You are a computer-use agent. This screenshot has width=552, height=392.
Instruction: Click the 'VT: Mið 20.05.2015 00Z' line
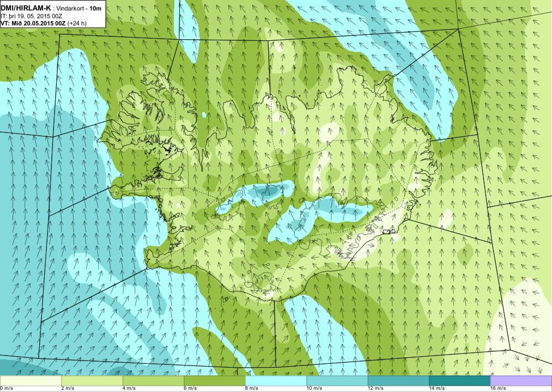pyautogui.click(x=33, y=23)
